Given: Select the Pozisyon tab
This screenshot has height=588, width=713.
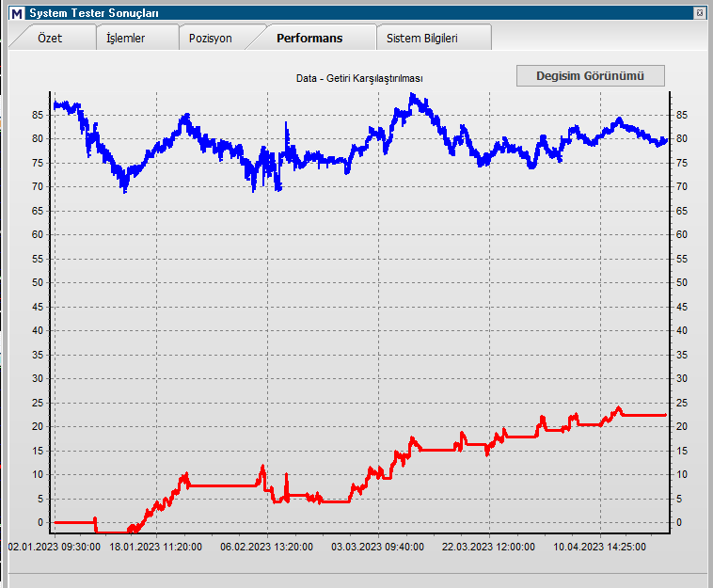Looking at the screenshot, I should [x=211, y=39].
